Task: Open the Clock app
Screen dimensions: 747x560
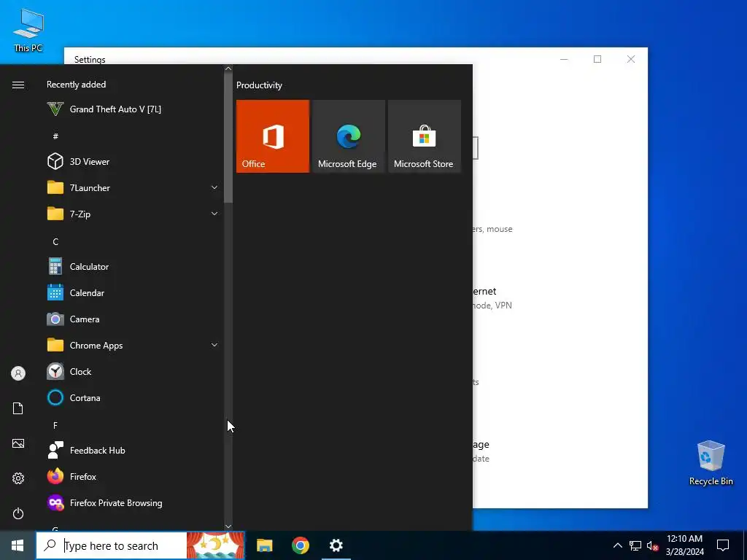Action: (133, 371)
